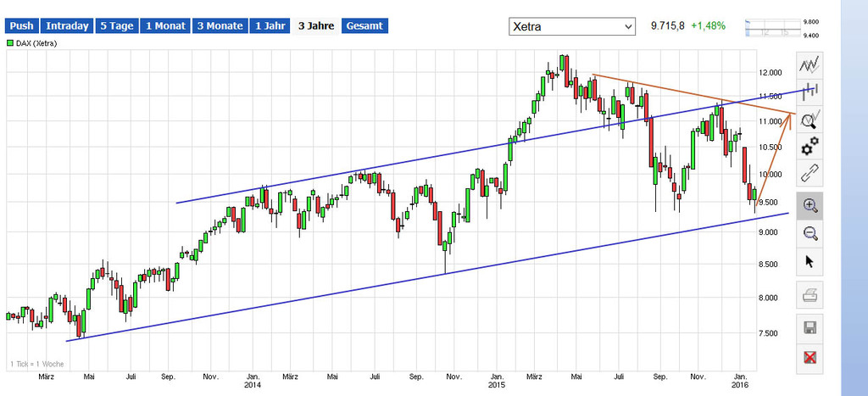Switch to the 1 Jahr view
The image size is (868, 396).
click(x=270, y=26)
